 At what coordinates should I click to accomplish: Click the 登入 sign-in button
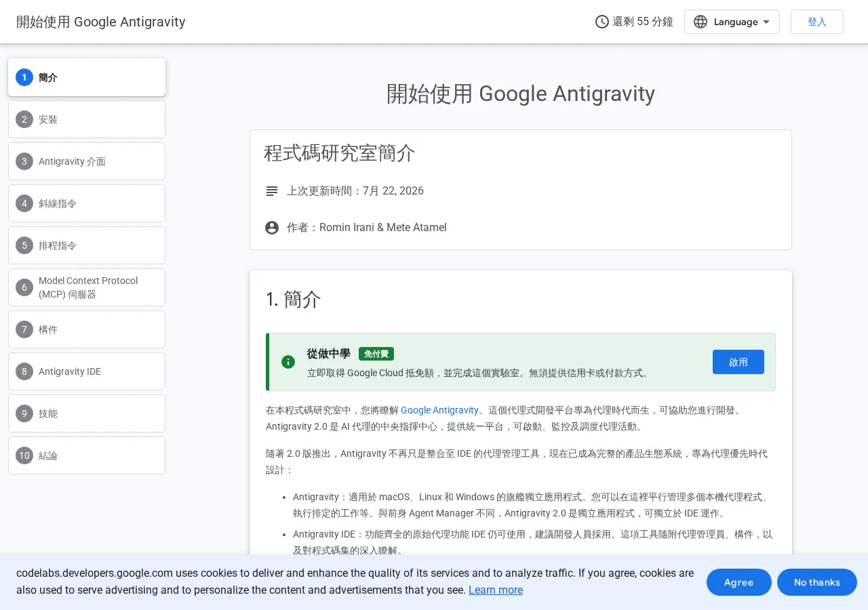coord(817,22)
